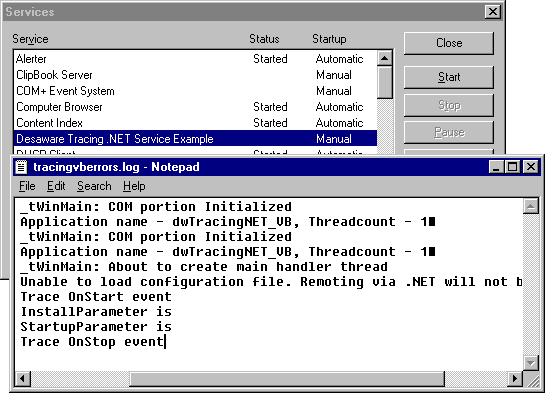
Task: Open the File menu in Notepad
Action: click(27, 186)
